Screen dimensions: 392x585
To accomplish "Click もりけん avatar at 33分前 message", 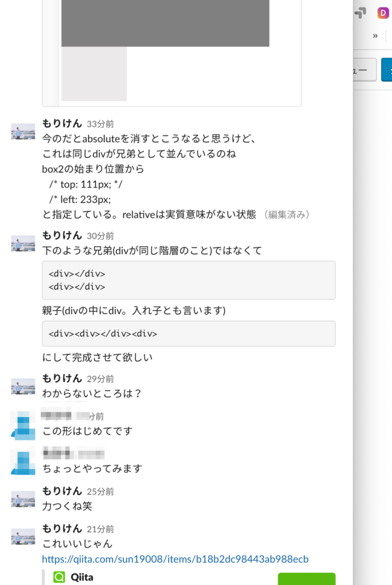I will coord(23,132).
